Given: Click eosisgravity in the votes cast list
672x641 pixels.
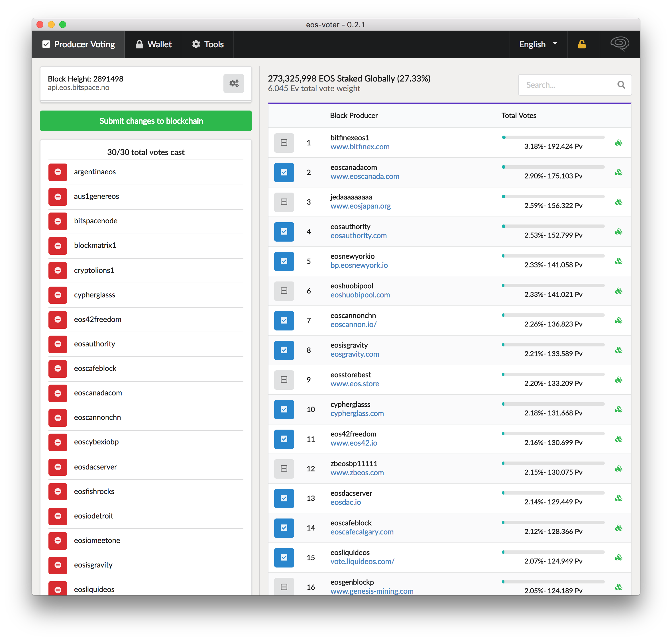Looking at the screenshot, I should [93, 565].
